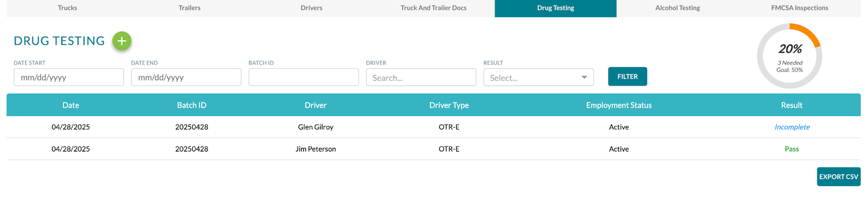This screenshot has width=868, height=202.
Task: Sort by the Employment Status column header
Action: click(619, 105)
